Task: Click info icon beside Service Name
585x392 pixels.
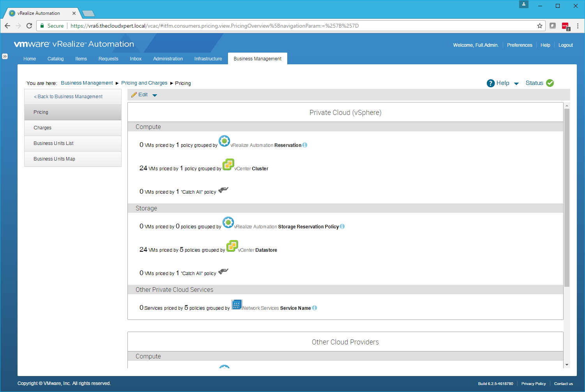Action: [315, 308]
